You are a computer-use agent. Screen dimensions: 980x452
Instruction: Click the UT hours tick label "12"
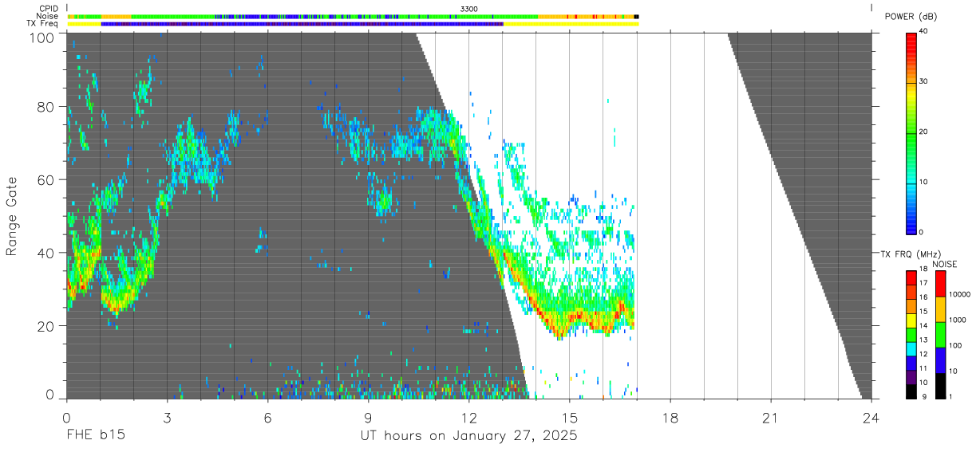coord(468,417)
